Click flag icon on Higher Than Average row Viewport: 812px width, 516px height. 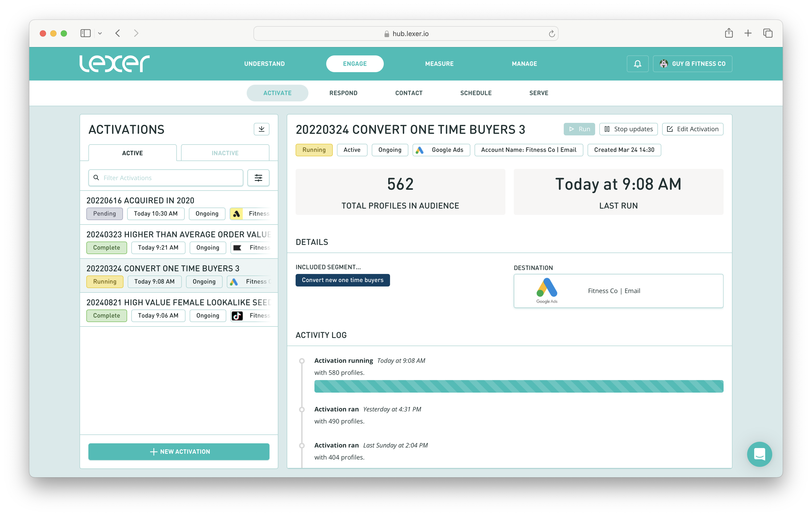pyautogui.click(x=237, y=248)
